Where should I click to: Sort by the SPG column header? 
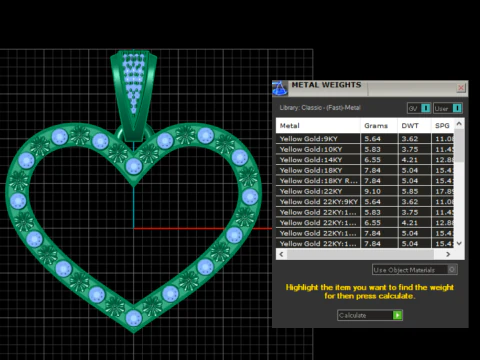(442, 126)
